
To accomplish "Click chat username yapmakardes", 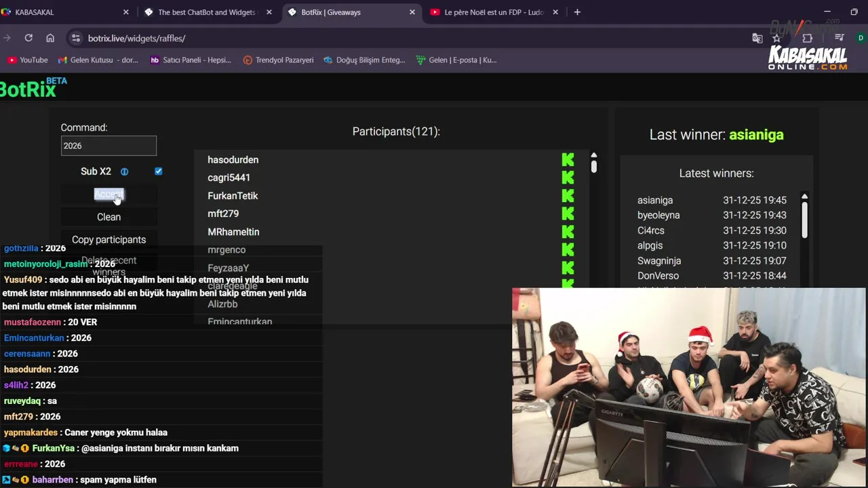I will (x=31, y=432).
